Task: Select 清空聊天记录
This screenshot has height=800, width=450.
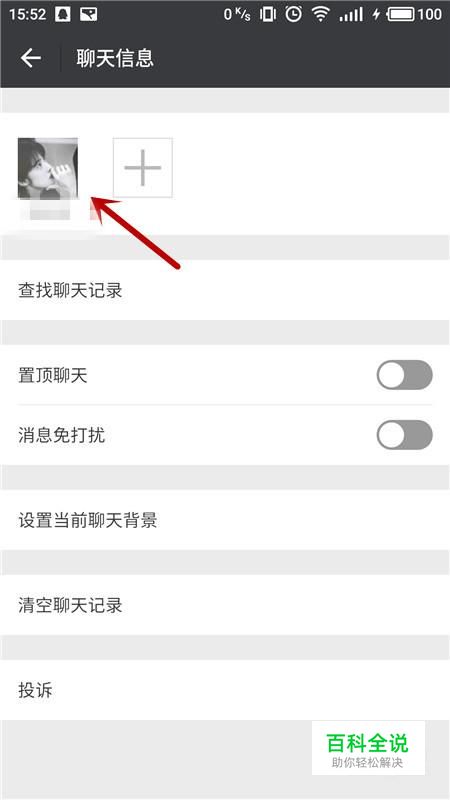Action: click(x=225, y=605)
